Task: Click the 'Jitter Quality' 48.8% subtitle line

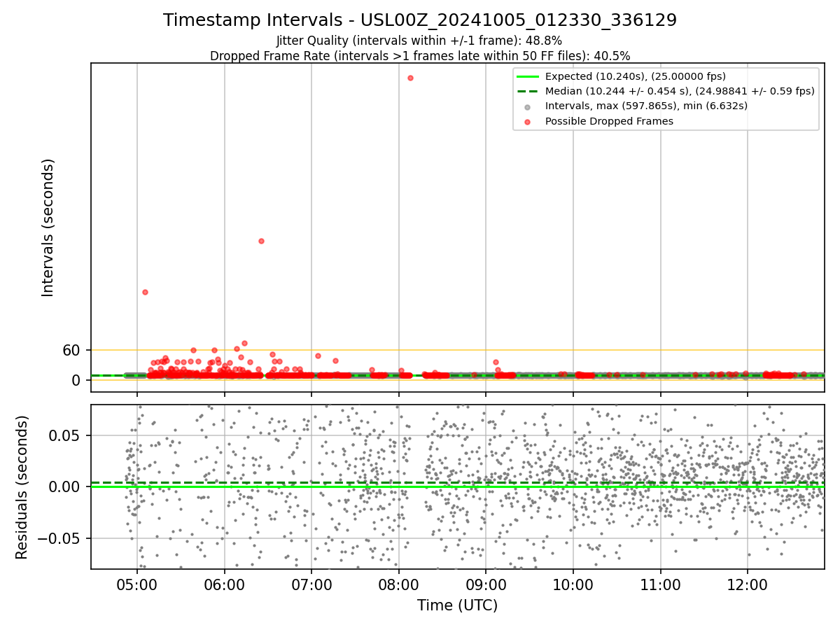Action: pyautogui.click(x=419, y=41)
